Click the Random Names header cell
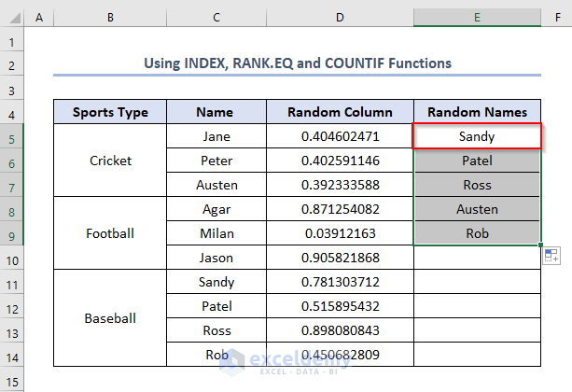The image size is (572, 392). (x=477, y=112)
